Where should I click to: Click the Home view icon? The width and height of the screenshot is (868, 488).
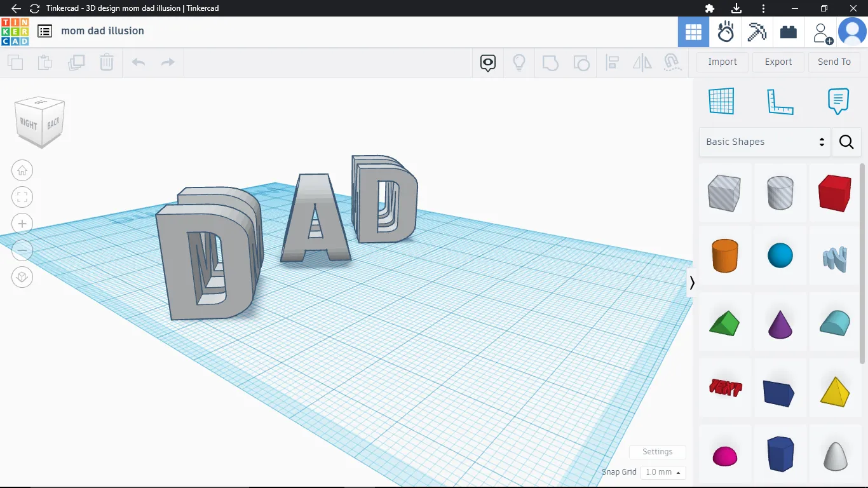[x=22, y=170]
